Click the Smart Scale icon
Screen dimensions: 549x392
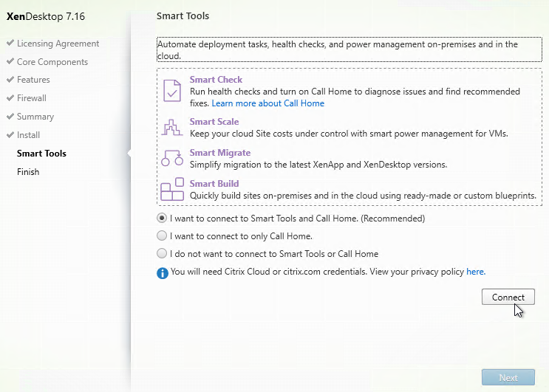(172, 127)
